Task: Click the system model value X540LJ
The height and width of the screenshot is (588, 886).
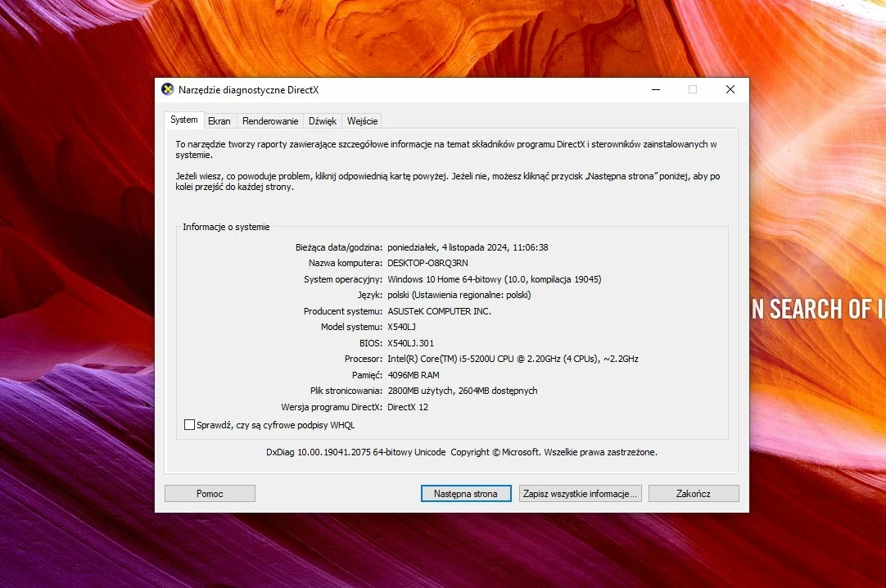Action: (402, 327)
